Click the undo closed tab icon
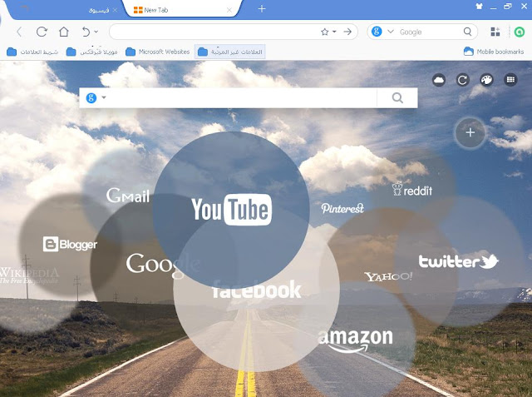Screen dimensions: 532x397 point(86,32)
